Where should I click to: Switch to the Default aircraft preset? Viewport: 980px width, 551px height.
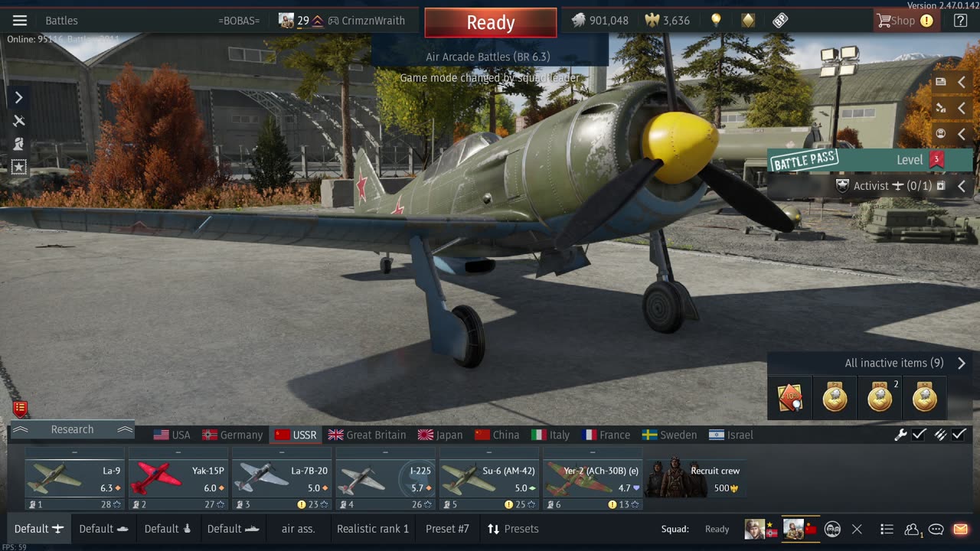click(38, 529)
